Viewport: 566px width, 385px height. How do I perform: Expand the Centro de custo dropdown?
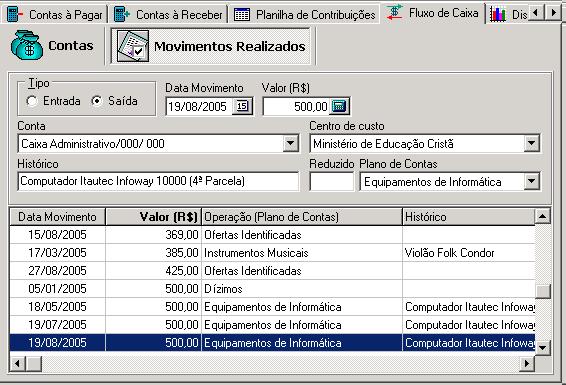[x=531, y=144]
